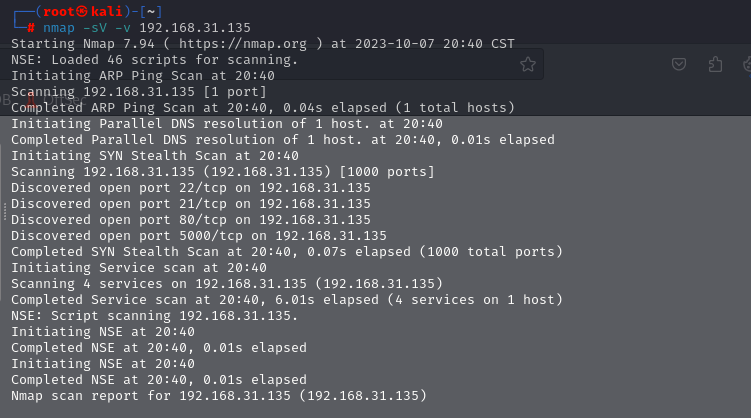Select the "Discovered open port 80/tcp" line
Image resolution: width=751 pixels, height=418 pixels.
point(190,220)
